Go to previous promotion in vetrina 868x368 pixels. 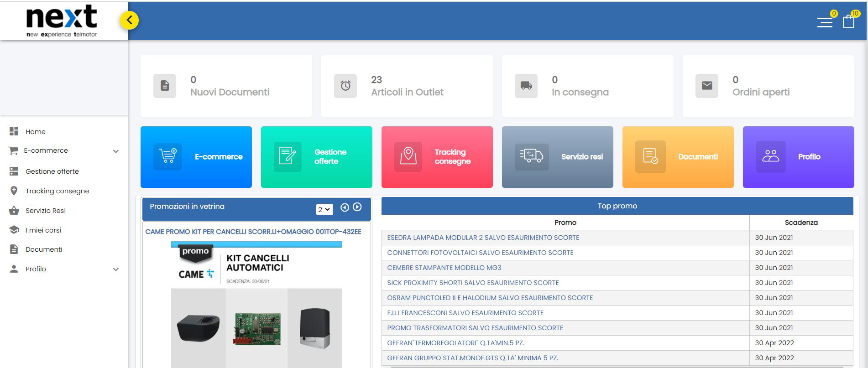point(345,207)
